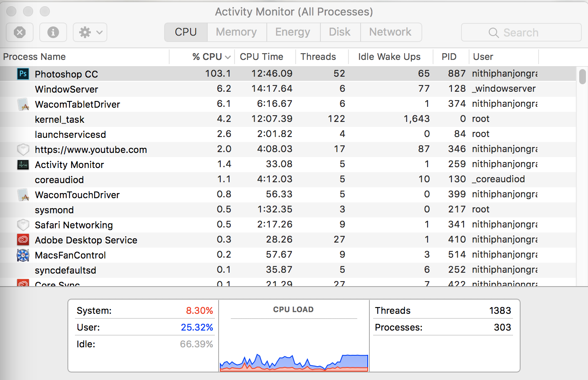Open the Inspect process info button
Viewport: 588px width, 380px height.
53,32
